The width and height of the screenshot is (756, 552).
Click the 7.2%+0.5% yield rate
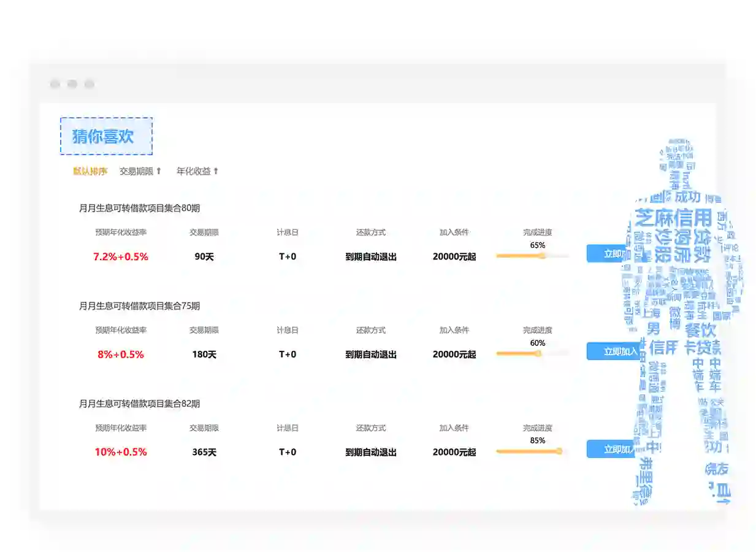121,256
